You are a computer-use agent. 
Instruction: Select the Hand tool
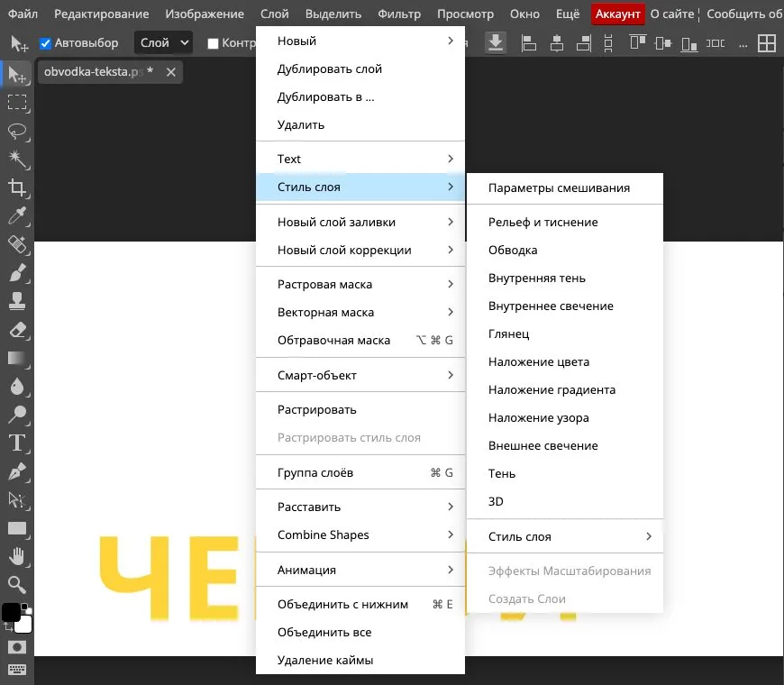coord(17,556)
